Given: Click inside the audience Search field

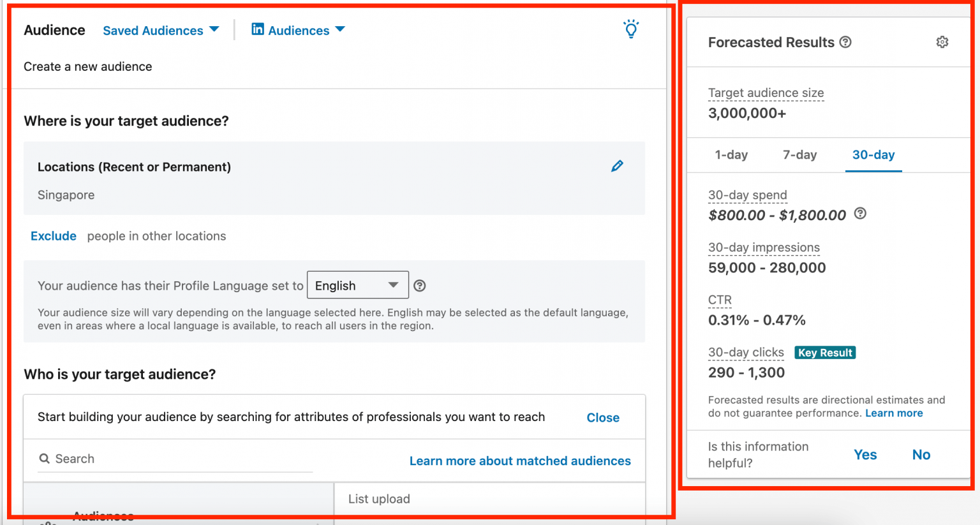Looking at the screenshot, I should tap(160, 459).
